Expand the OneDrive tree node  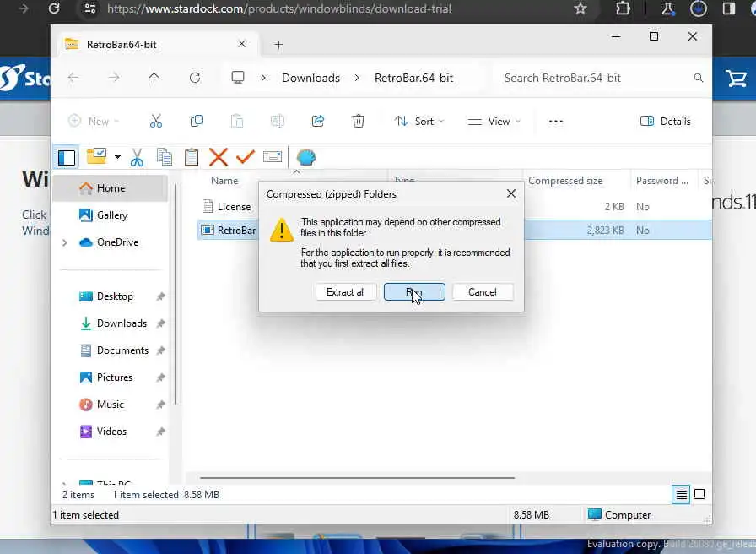pyautogui.click(x=65, y=242)
